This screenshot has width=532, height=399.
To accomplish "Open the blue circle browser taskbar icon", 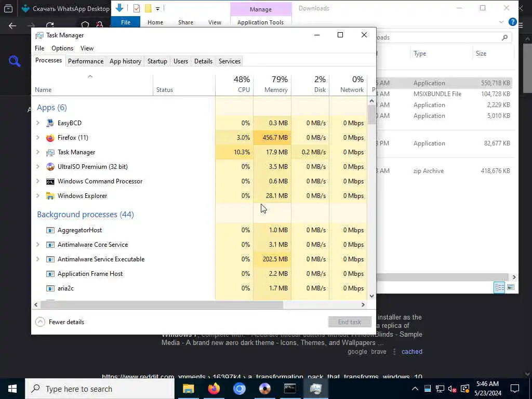I will point(239,389).
